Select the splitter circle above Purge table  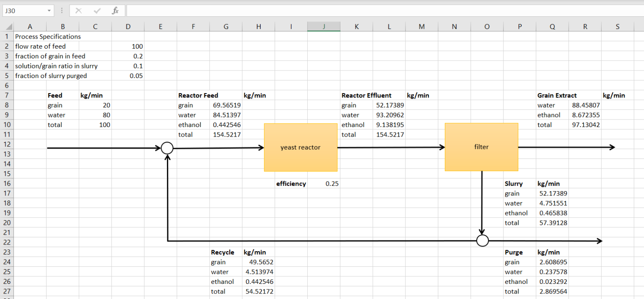[483, 241]
